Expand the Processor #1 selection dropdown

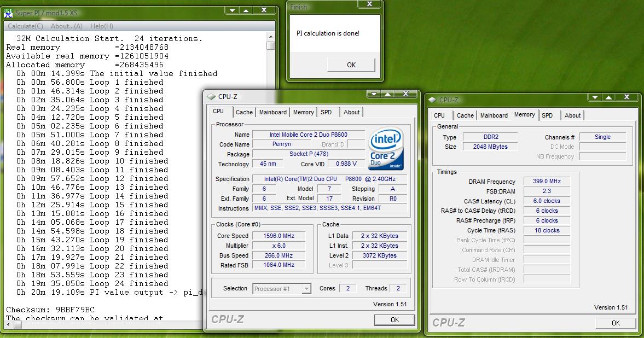306,289
